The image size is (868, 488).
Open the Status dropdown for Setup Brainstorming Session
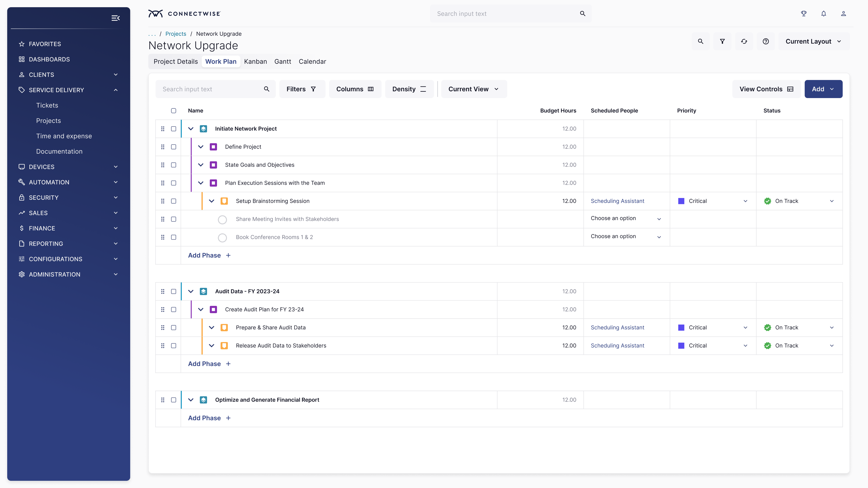832,201
